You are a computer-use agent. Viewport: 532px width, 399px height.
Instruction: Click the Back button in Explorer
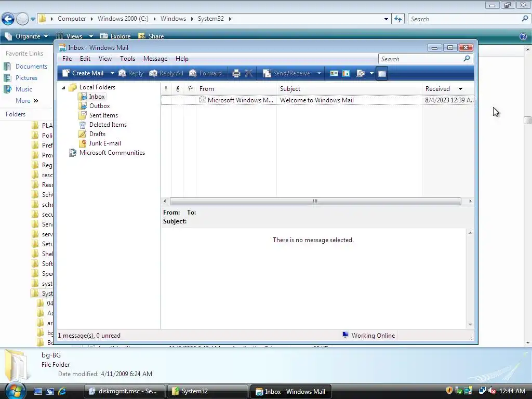point(8,19)
